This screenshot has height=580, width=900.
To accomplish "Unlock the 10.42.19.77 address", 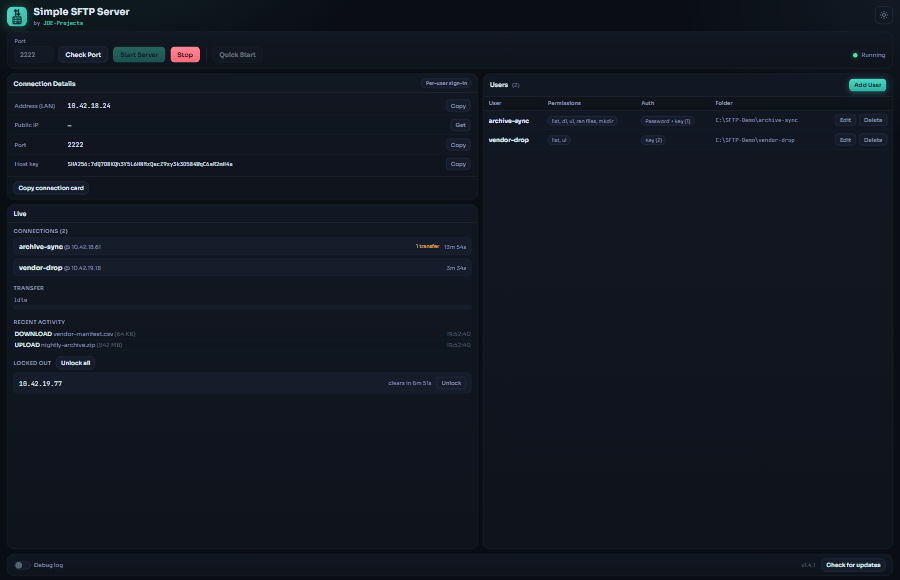I will (x=451, y=383).
